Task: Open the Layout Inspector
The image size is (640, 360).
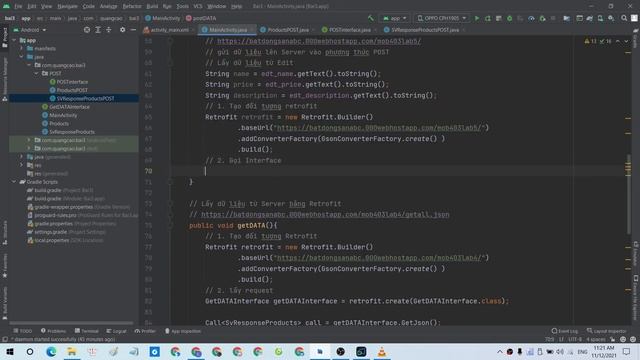Action: [x=607, y=331]
